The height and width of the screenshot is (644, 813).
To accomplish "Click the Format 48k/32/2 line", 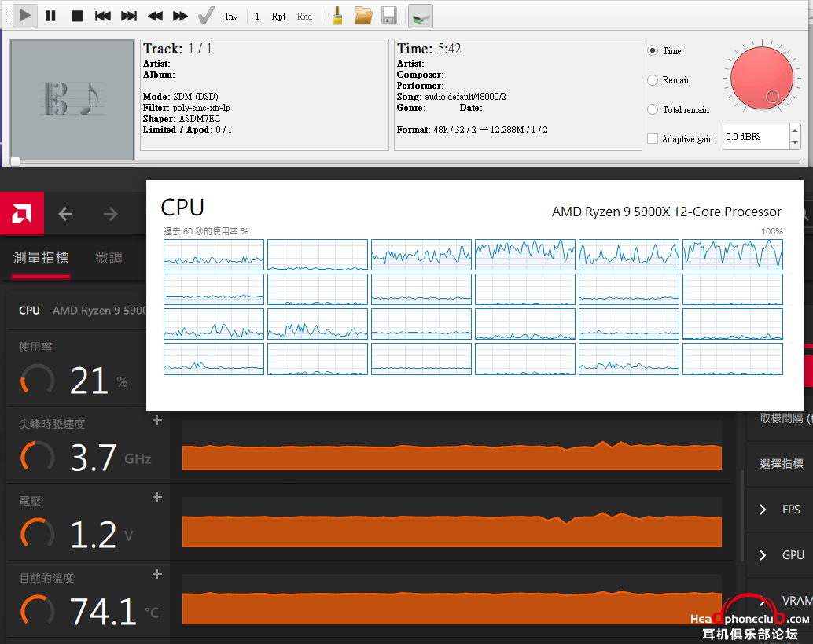I will coord(472,130).
